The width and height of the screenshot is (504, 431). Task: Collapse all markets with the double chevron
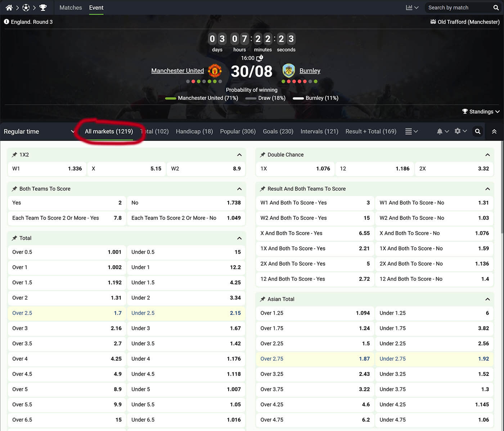494,132
